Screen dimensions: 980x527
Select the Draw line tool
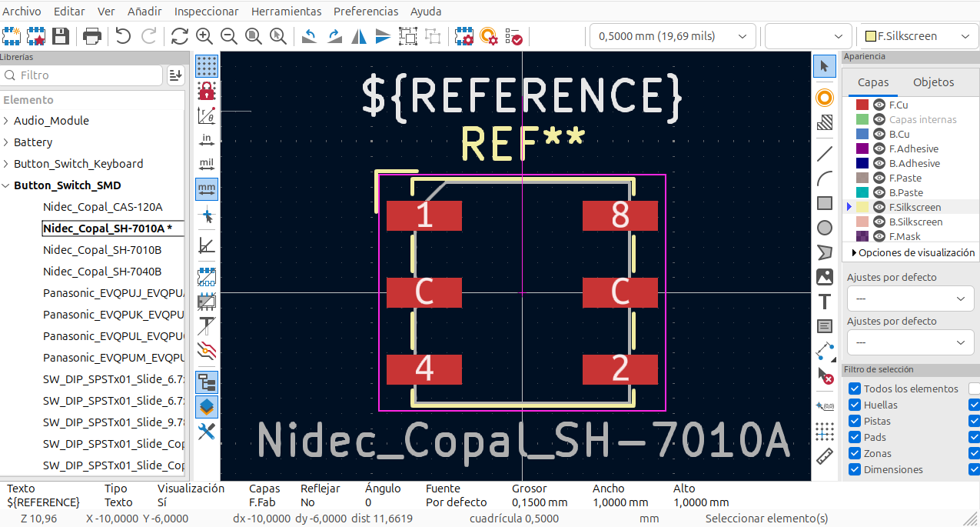(x=824, y=153)
